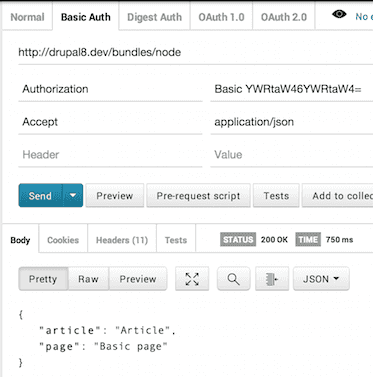Expand the JSON format dropdown

321,279
